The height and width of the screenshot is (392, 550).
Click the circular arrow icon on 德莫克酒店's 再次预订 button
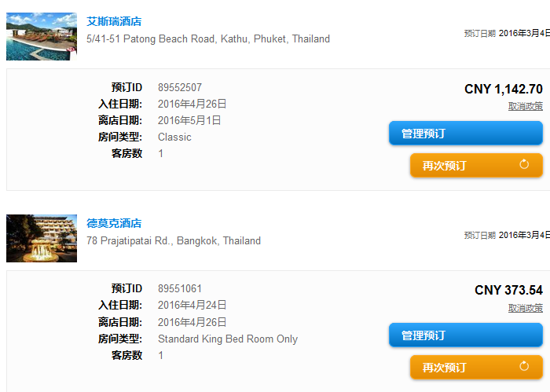point(524,366)
